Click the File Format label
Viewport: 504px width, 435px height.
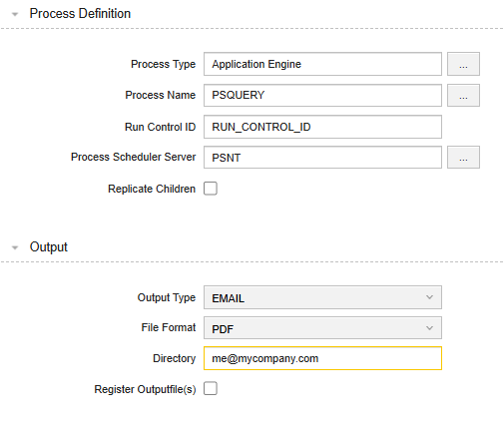[x=169, y=327]
